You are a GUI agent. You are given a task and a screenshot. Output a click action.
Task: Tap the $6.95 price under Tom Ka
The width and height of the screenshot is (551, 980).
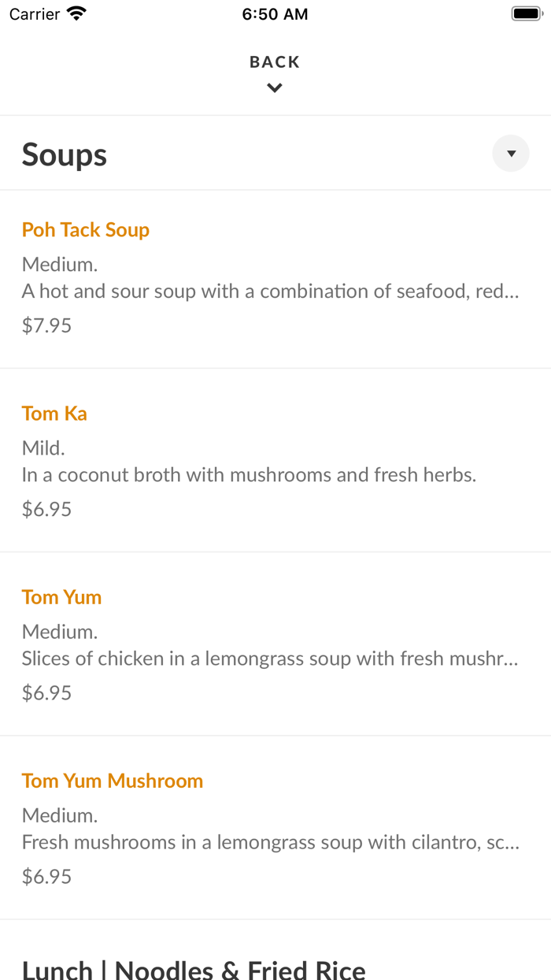(46, 508)
